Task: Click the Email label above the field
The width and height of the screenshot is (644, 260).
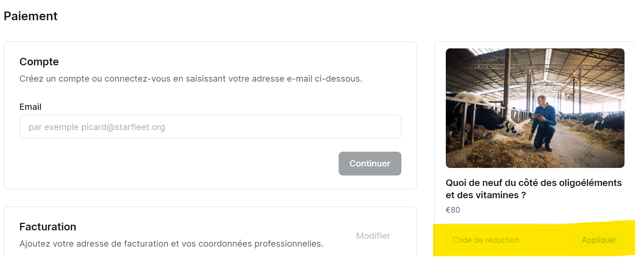Action: (x=30, y=107)
